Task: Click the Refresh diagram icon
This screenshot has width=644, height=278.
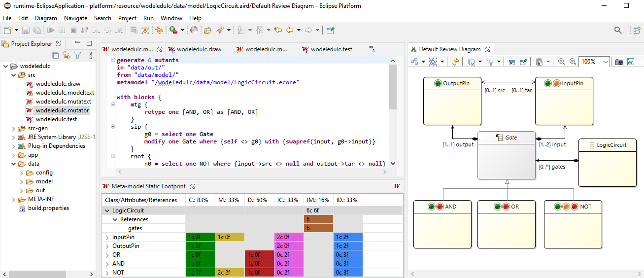Action: click(455, 62)
